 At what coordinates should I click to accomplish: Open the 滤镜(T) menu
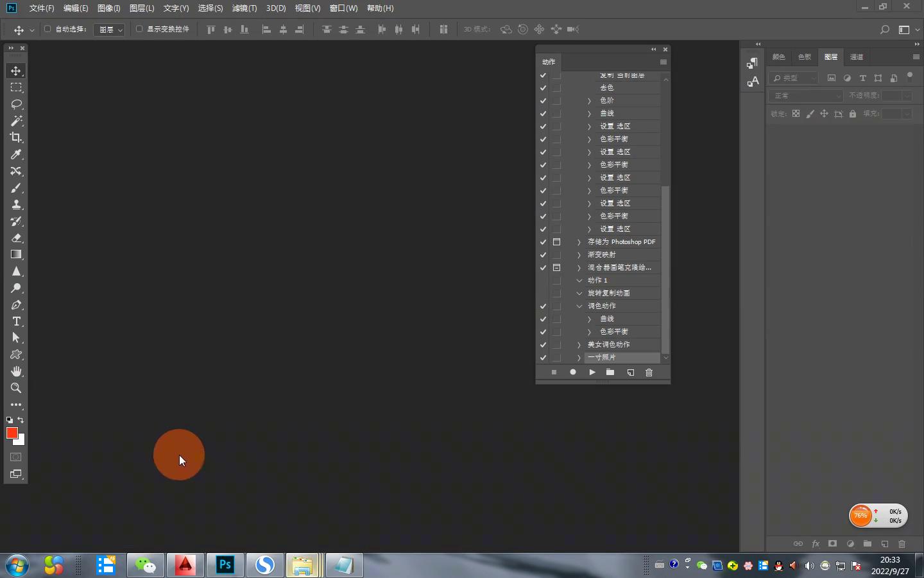point(244,8)
